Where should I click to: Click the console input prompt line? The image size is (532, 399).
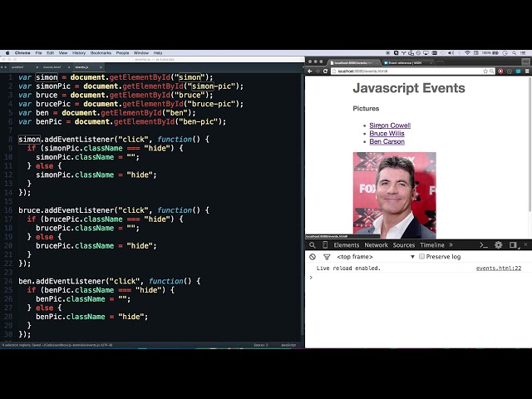click(418, 278)
